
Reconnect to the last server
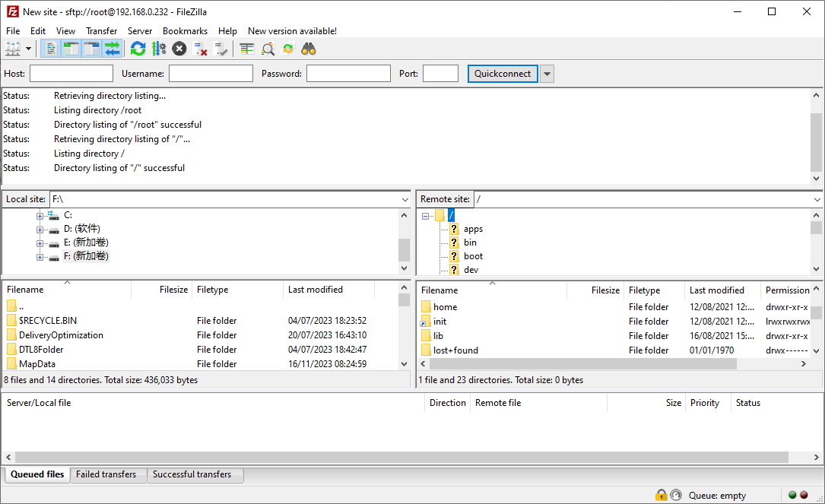221,49
